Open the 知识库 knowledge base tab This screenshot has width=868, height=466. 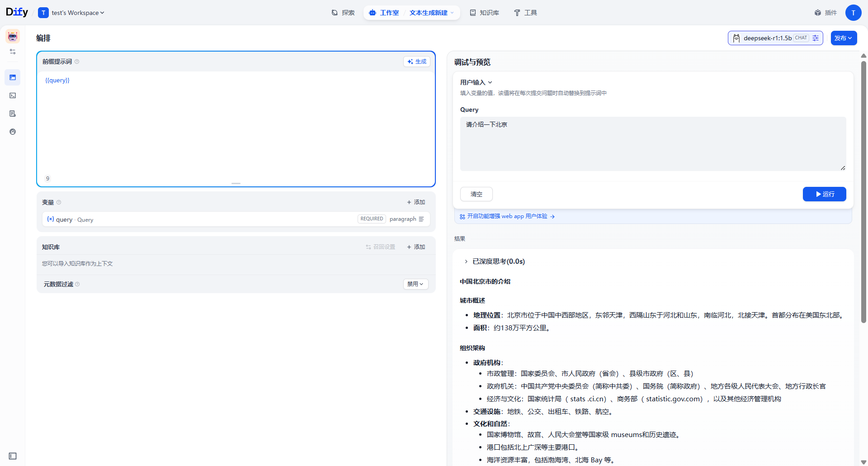[484, 13]
